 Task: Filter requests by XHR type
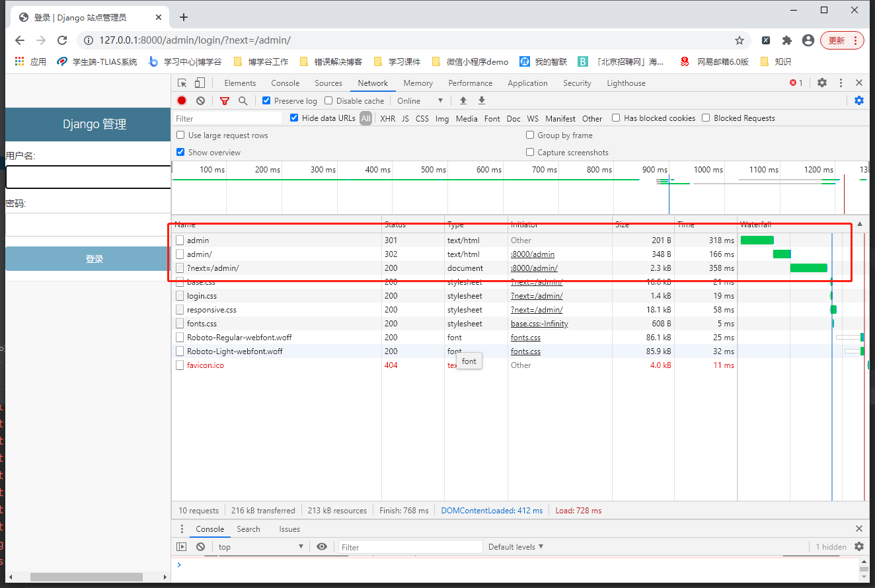click(x=387, y=118)
